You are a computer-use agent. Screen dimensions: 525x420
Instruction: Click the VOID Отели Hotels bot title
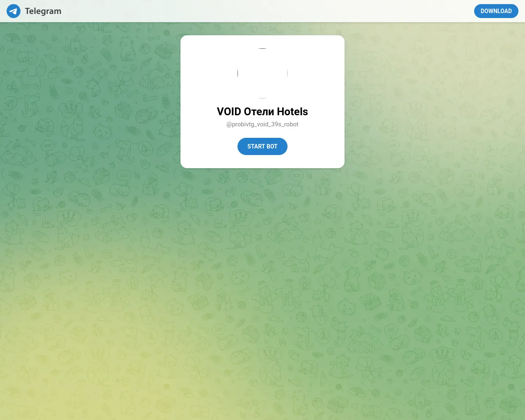(262, 112)
